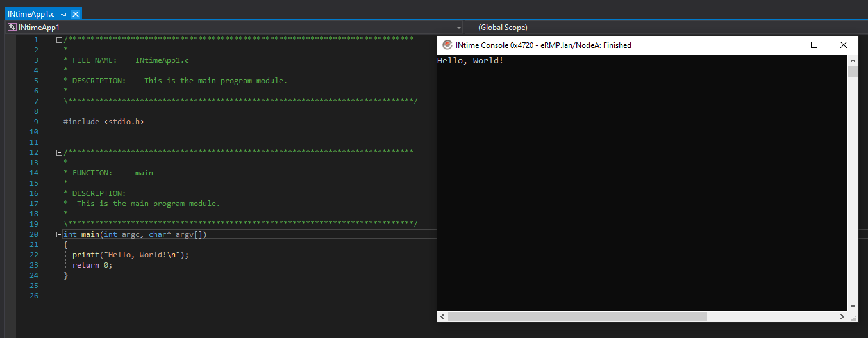The image size is (868, 338).
Task: Click the "This is the main program module." line 5 comment
Action: (215, 81)
